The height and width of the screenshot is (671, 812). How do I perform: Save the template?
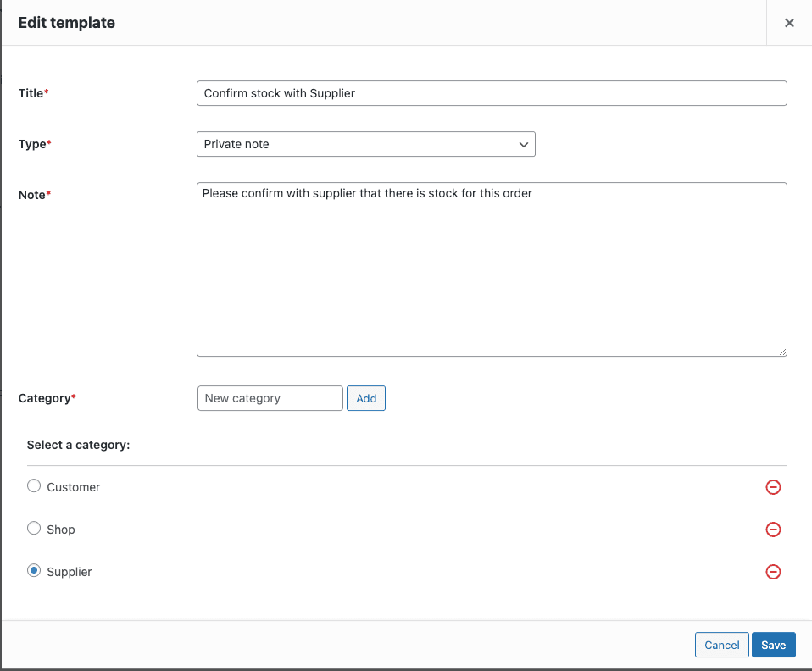click(773, 645)
